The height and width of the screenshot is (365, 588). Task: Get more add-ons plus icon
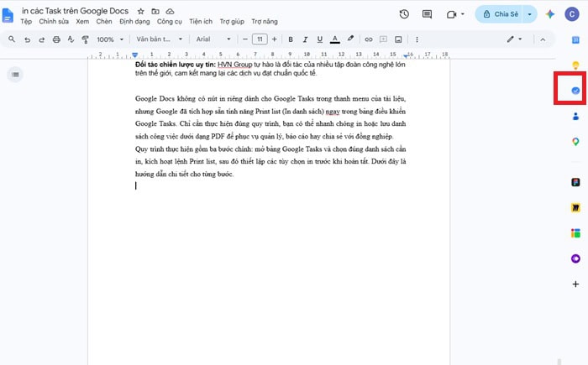(x=575, y=284)
